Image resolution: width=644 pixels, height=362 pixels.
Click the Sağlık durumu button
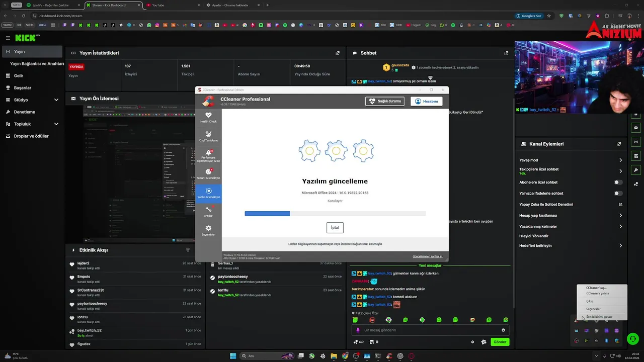tap(385, 101)
